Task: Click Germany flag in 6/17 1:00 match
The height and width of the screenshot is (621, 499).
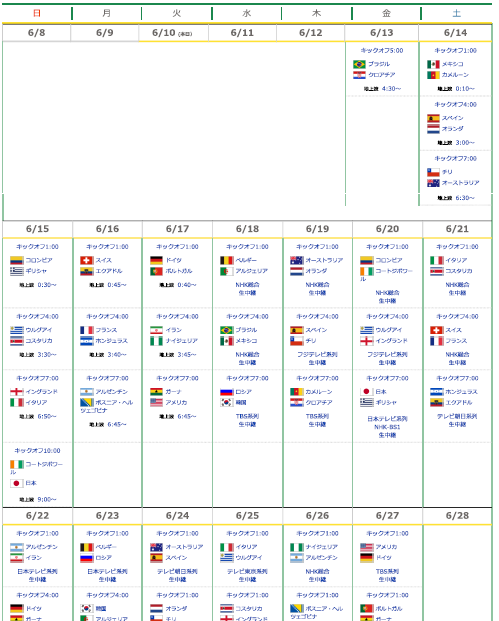Action: tap(156, 260)
